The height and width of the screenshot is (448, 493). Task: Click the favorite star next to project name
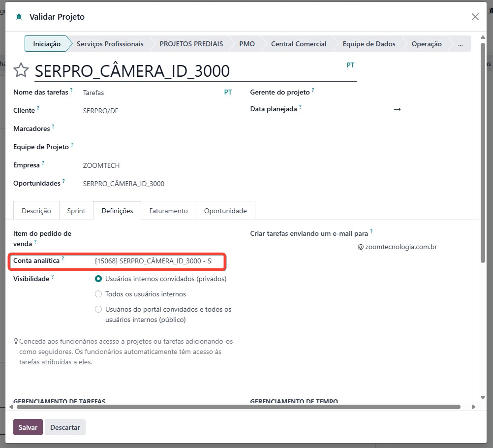click(x=21, y=70)
